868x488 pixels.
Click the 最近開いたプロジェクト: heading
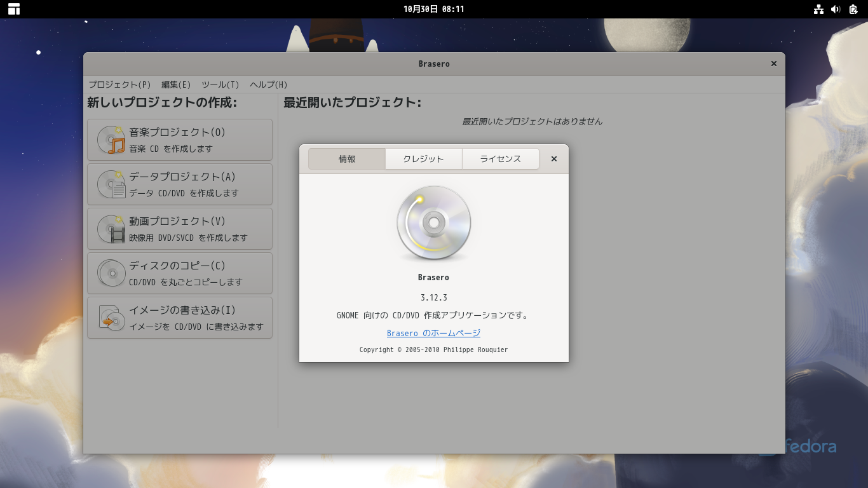pyautogui.click(x=353, y=102)
